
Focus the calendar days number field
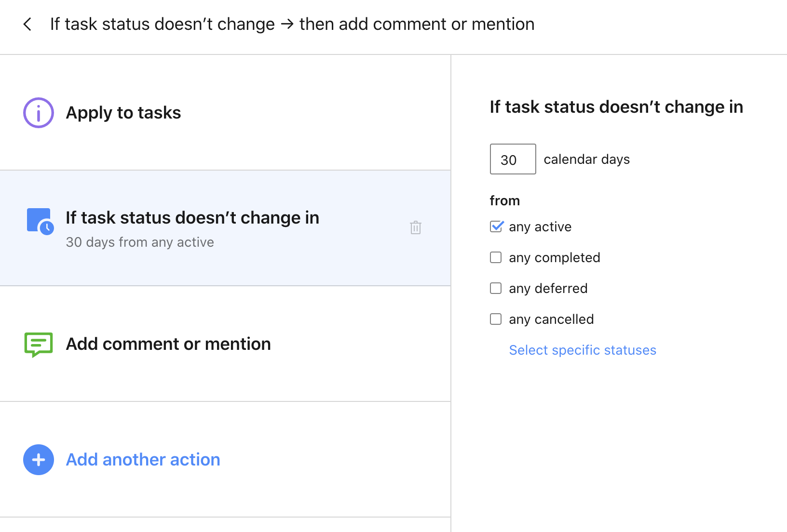(513, 160)
